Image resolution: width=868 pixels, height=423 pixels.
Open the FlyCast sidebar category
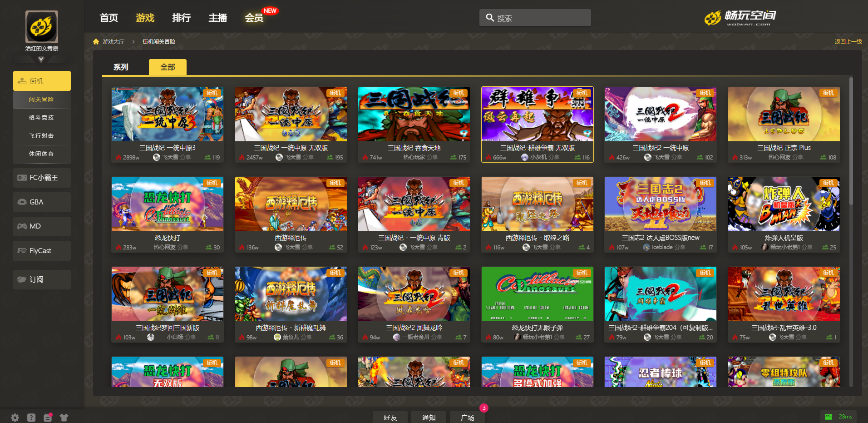42,251
